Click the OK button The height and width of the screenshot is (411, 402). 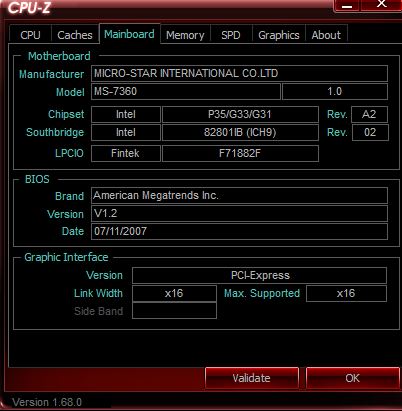[x=353, y=378]
